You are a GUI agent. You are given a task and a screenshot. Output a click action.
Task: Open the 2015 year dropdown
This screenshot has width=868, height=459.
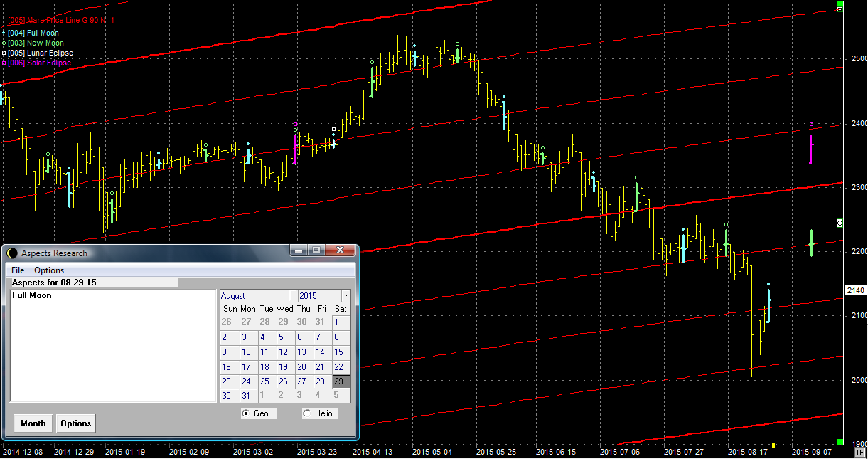[x=346, y=295]
